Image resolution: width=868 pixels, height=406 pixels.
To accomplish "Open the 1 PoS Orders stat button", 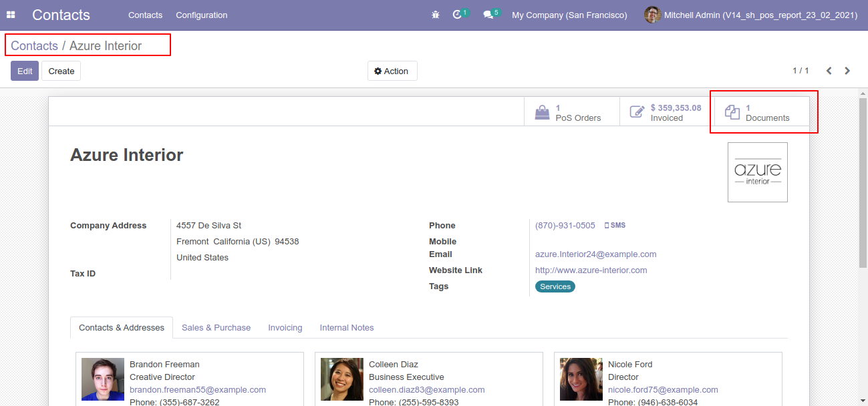I will click(x=572, y=113).
